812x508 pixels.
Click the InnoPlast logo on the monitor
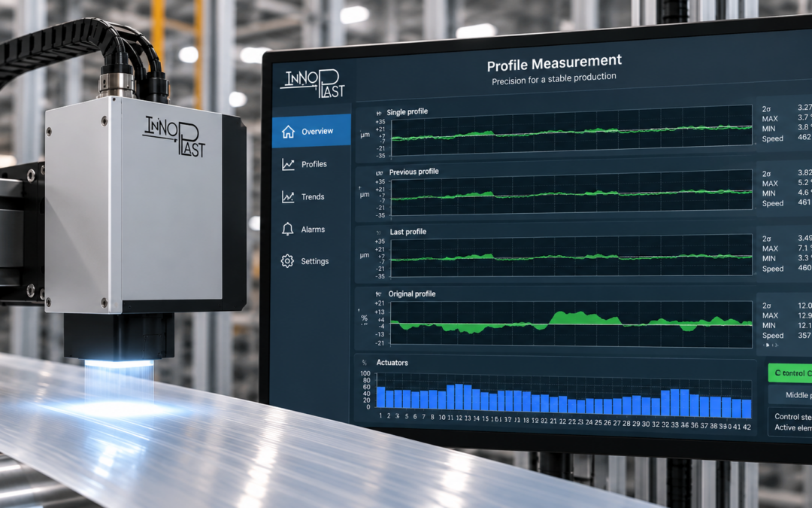[x=313, y=84]
